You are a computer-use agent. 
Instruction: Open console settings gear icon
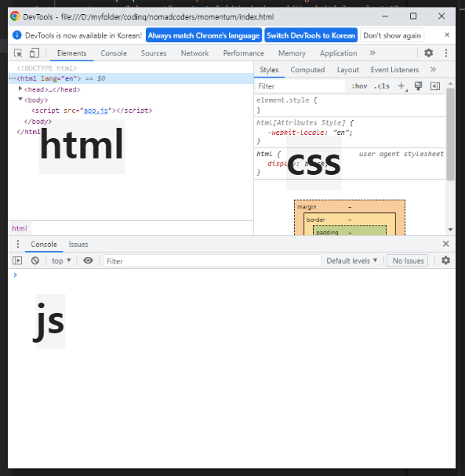445,260
